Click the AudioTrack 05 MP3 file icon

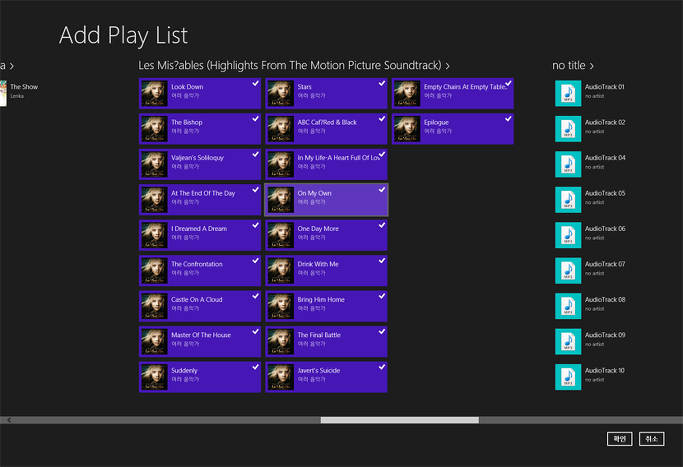(x=568, y=200)
